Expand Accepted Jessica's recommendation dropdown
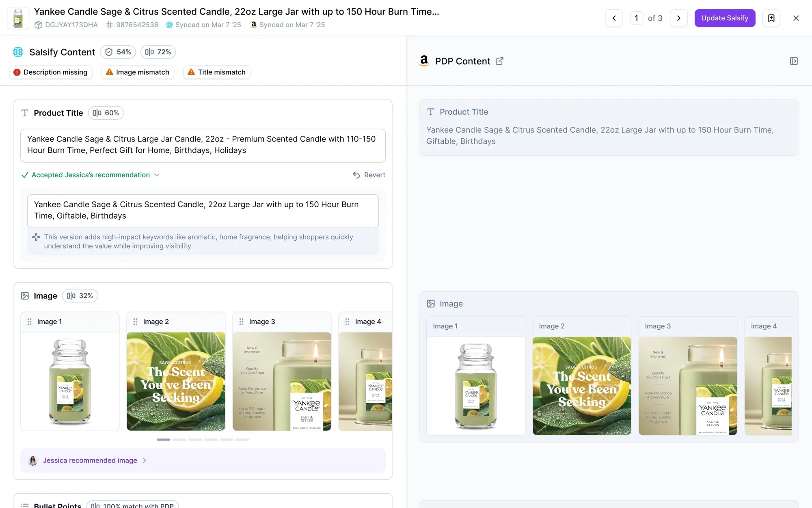The height and width of the screenshot is (508, 812). coord(91,175)
